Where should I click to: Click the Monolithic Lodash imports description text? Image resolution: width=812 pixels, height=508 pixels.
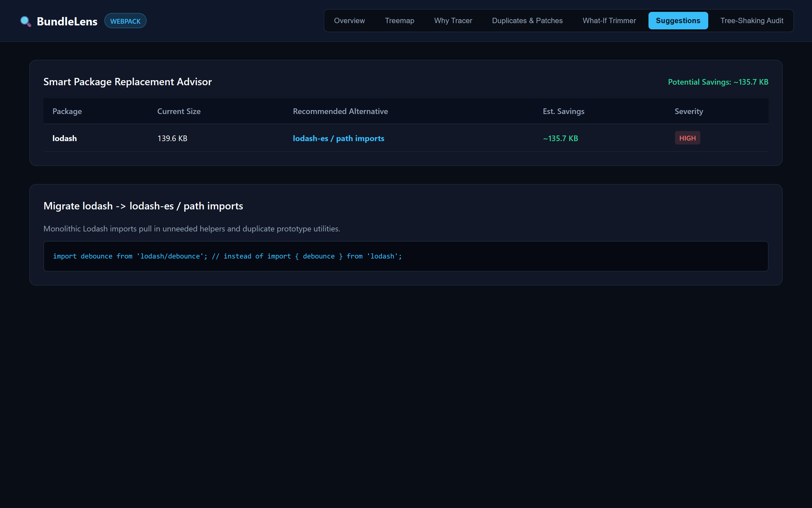click(x=192, y=229)
